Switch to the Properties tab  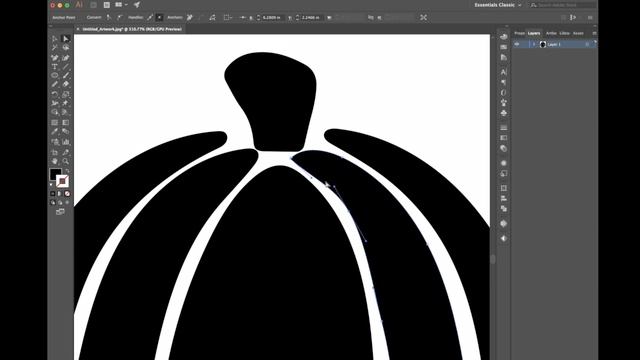(519, 33)
